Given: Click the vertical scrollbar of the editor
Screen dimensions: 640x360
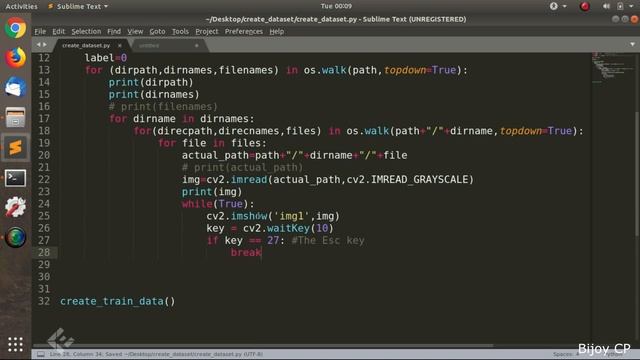Looking at the screenshot, I should click(x=637, y=173).
